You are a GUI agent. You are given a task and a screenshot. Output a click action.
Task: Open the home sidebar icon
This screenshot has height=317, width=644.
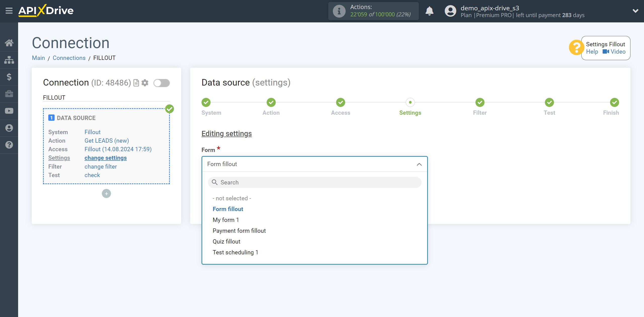(9, 43)
